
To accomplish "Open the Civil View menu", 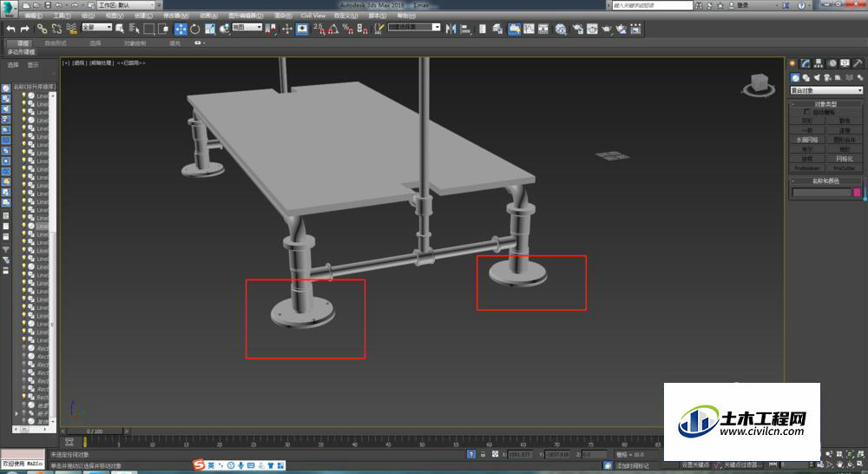I will click(x=313, y=16).
